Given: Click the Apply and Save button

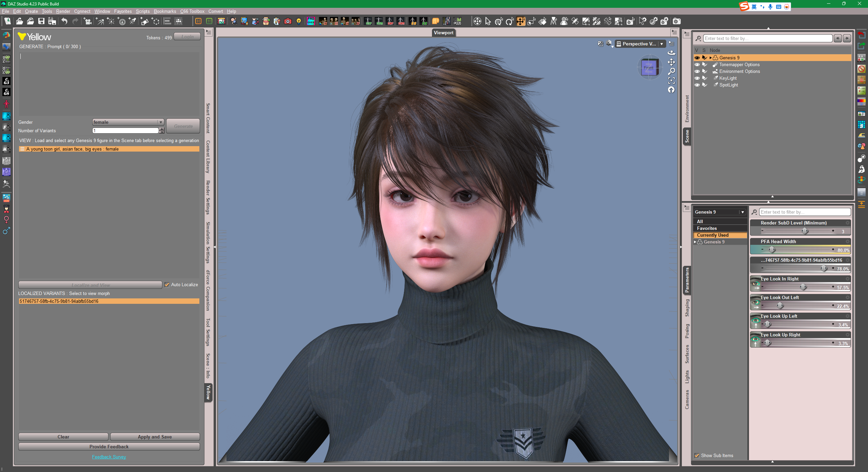Looking at the screenshot, I should pyautogui.click(x=155, y=437).
